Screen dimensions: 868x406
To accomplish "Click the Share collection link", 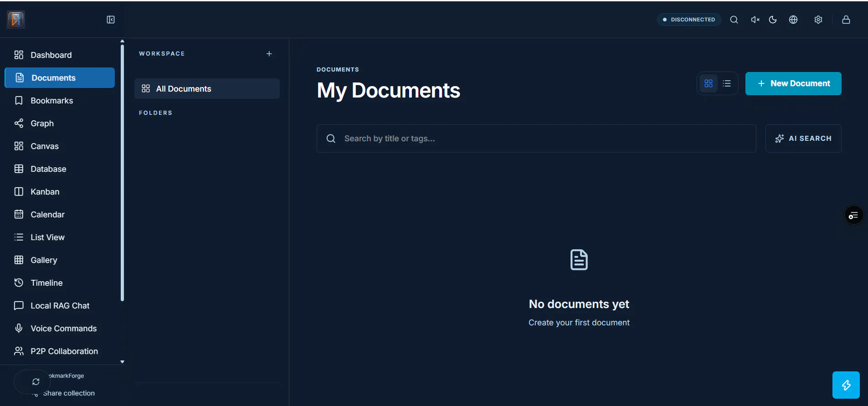I will coord(69,393).
